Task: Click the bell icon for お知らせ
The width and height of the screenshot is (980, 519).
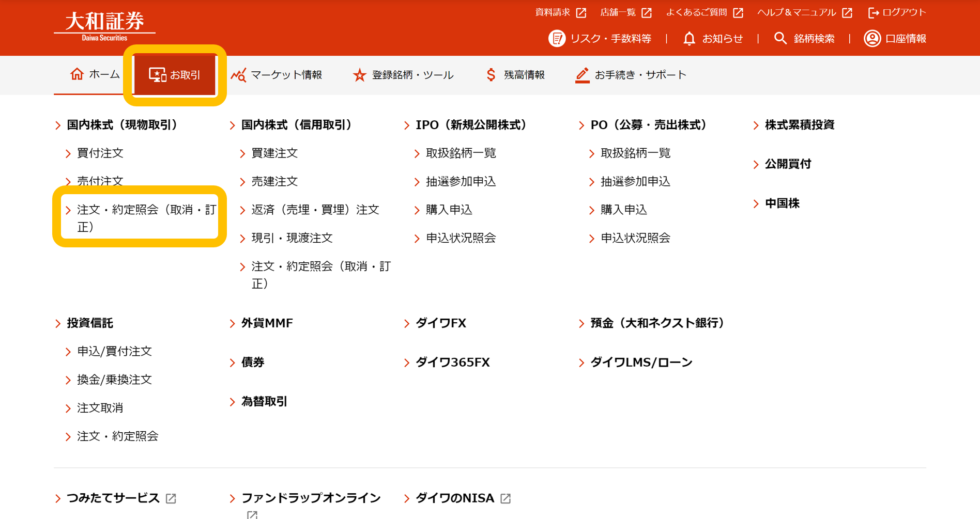Action: (689, 39)
